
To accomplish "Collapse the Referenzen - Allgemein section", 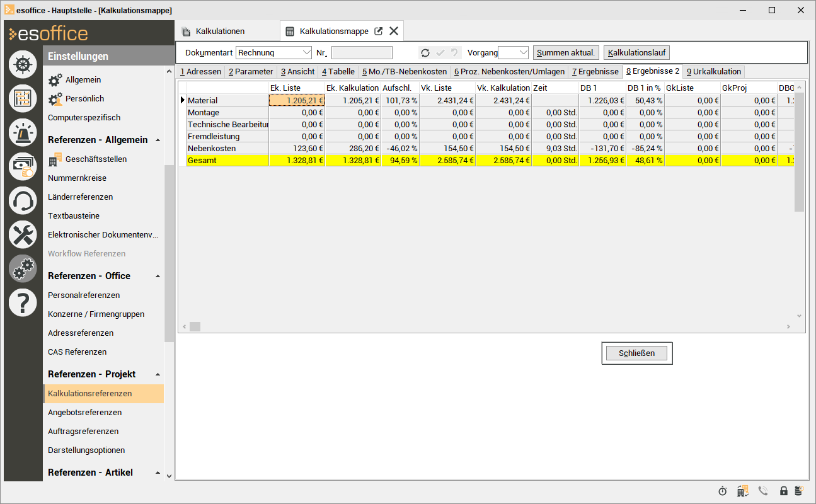I will coord(158,140).
